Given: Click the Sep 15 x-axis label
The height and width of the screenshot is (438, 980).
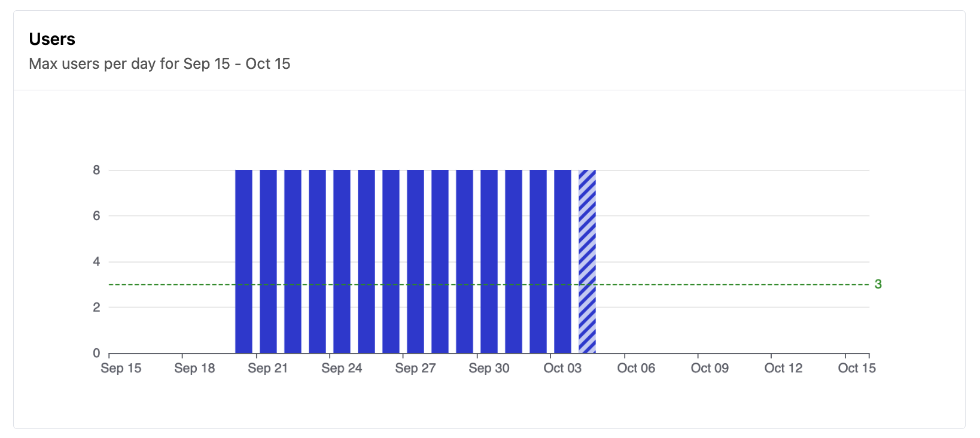Looking at the screenshot, I should [x=121, y=368].
